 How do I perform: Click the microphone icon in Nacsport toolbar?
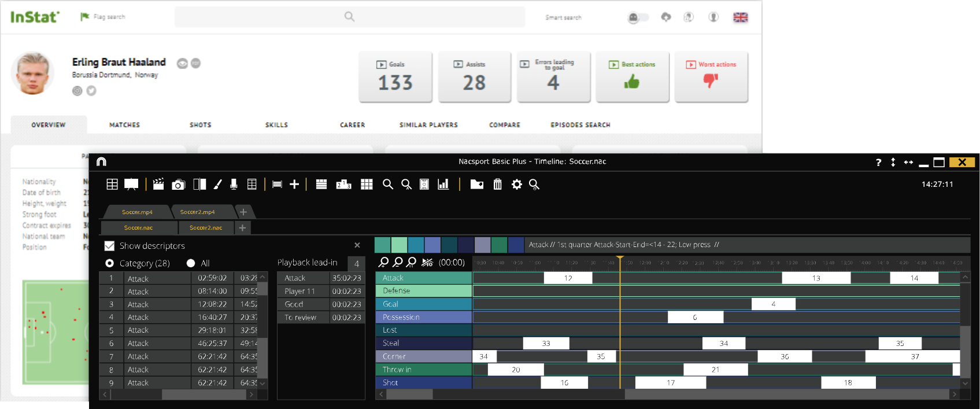pos(234,184)
